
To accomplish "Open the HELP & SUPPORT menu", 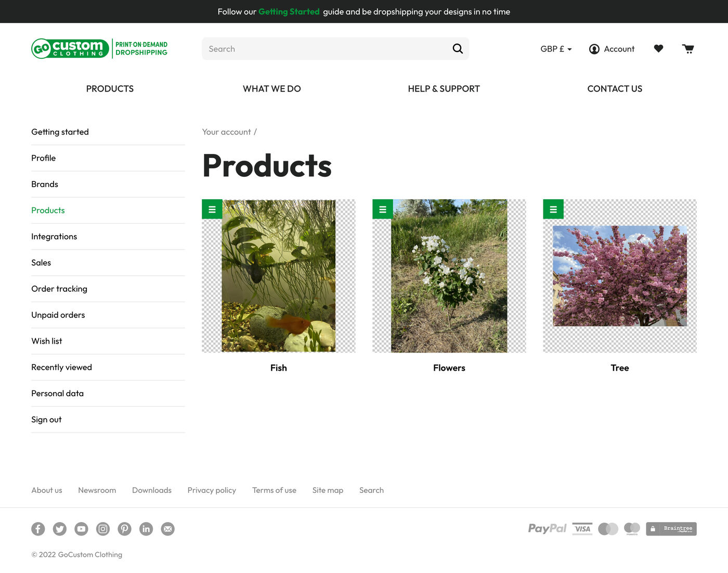I will (444, 89).
